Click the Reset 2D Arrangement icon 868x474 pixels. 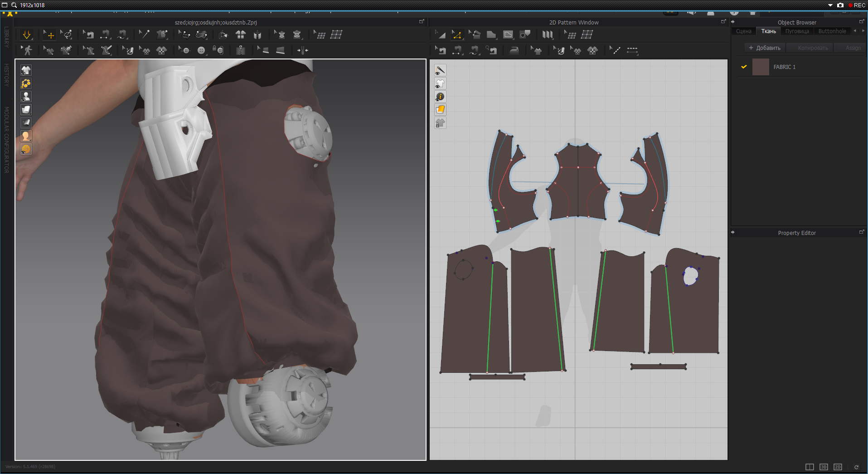coord(223,34)
